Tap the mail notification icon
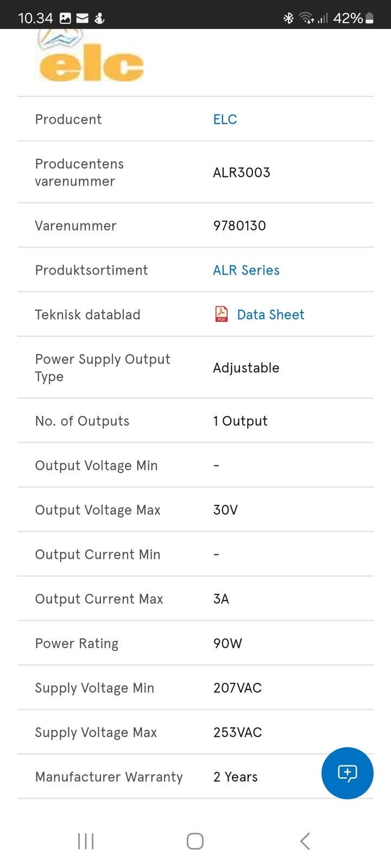 click(82, 18)
